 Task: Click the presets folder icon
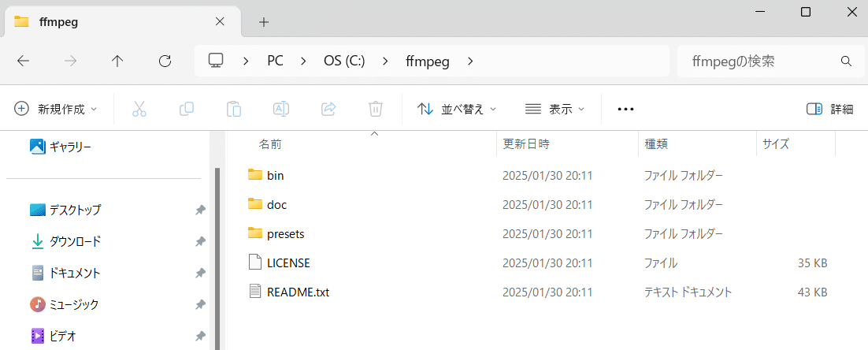[254, 233]
